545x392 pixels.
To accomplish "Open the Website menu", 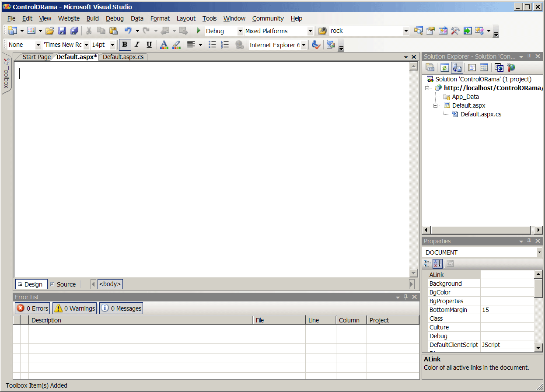I will point(69,18).
